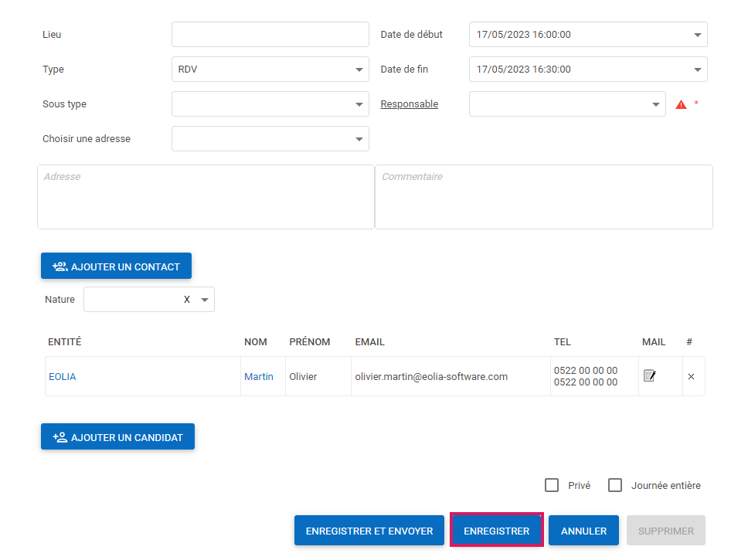Open the EOLIA entity link

pyautogui.click(x=63, y=377)
